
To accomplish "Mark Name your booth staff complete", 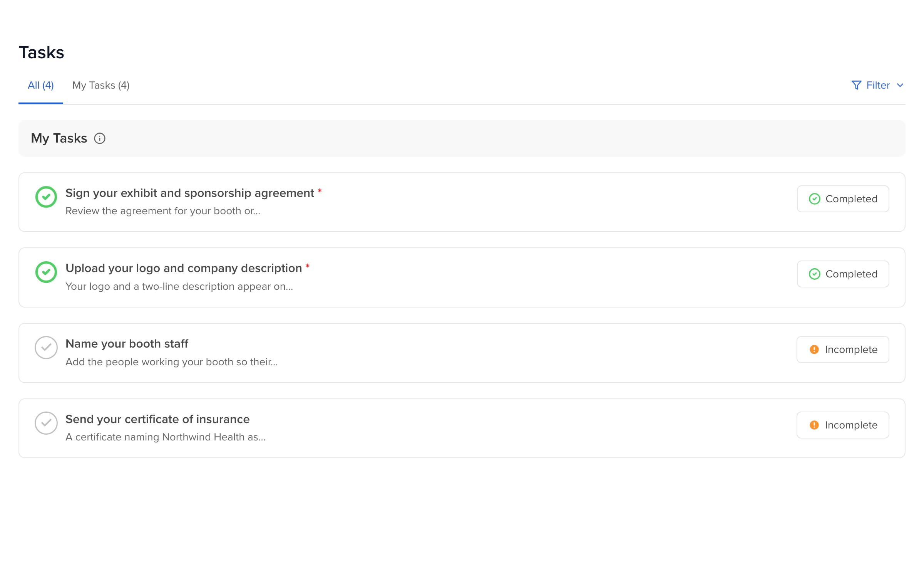I will 46,348.
